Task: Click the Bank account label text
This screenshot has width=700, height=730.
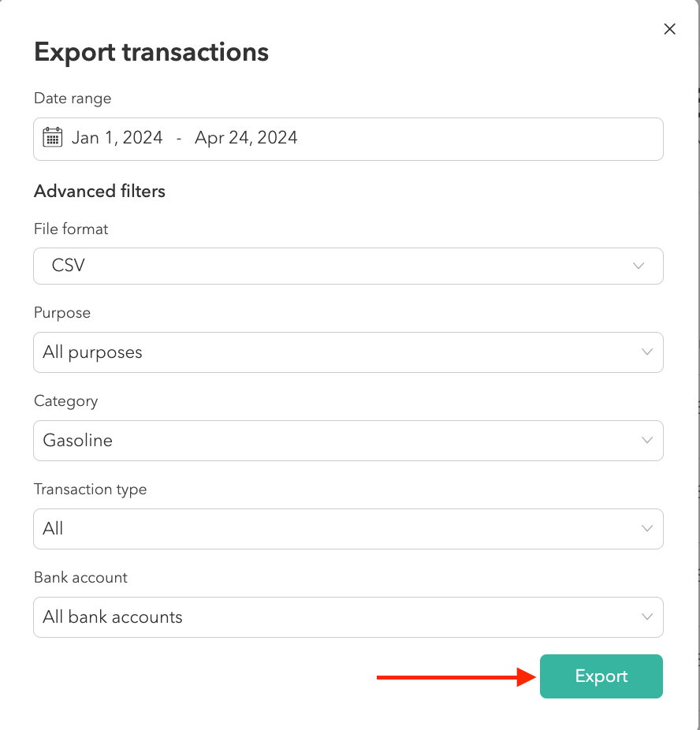Action: [x=80, y=578]
